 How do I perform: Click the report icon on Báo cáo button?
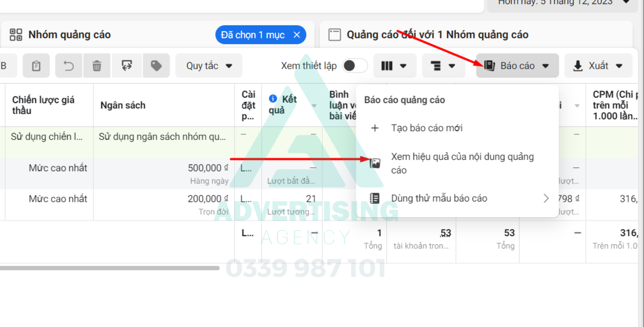[x=490, y=65]
